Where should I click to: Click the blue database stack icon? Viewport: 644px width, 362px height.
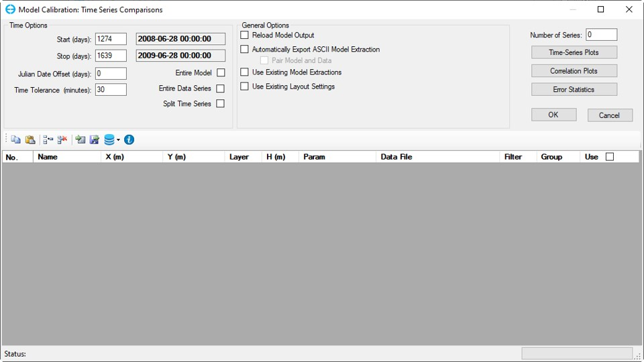pos(109,139)
